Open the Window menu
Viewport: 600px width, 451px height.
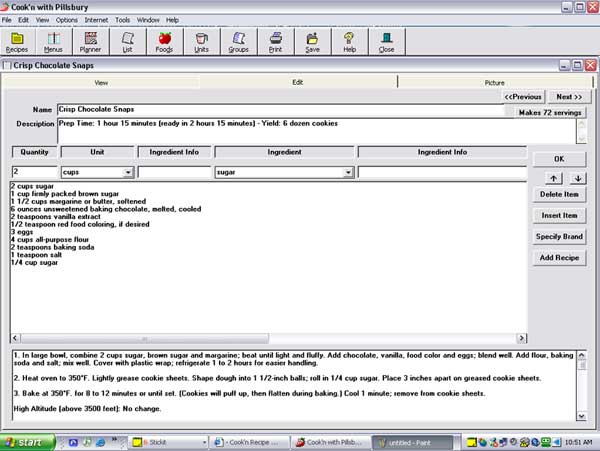[x=148, y=20]
